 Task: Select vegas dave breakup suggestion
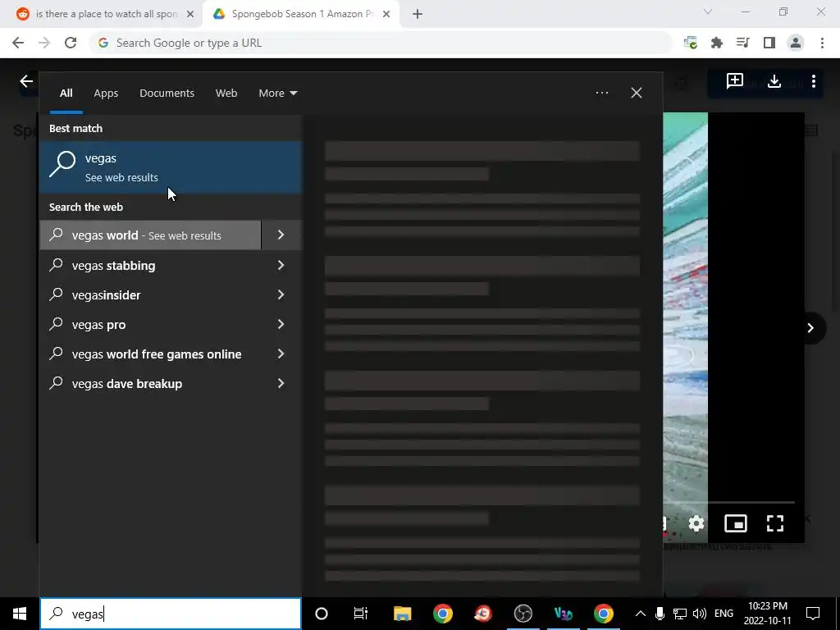point(150,384)
